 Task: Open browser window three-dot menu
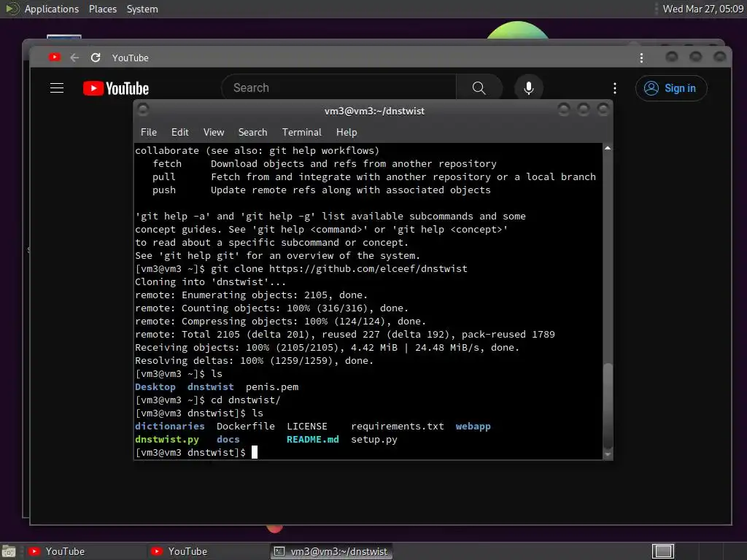641,58
